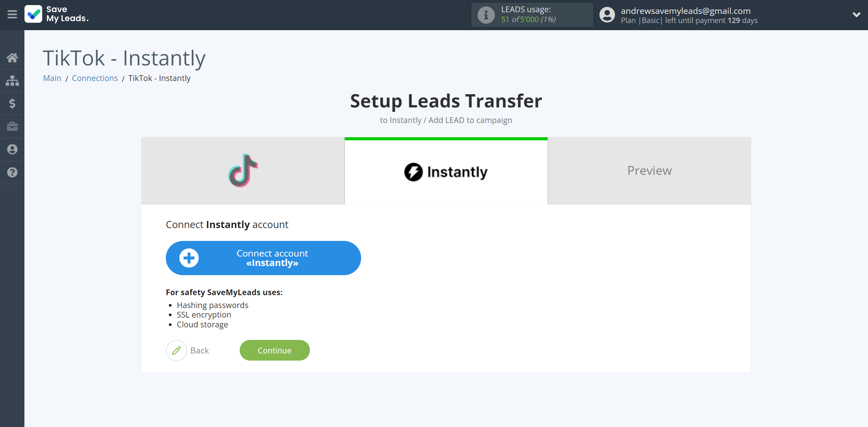Click Connect account Instantly button
Screen dimensions: 868x427
coord(263,258)
